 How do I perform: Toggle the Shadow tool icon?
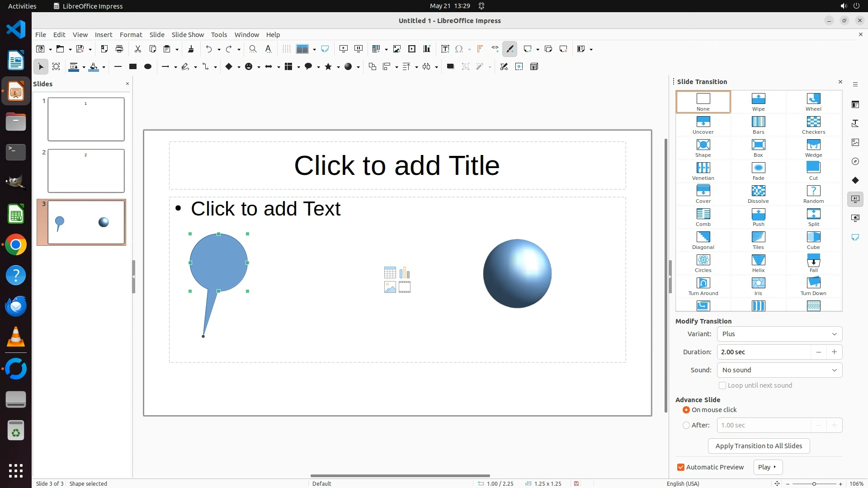450,67
